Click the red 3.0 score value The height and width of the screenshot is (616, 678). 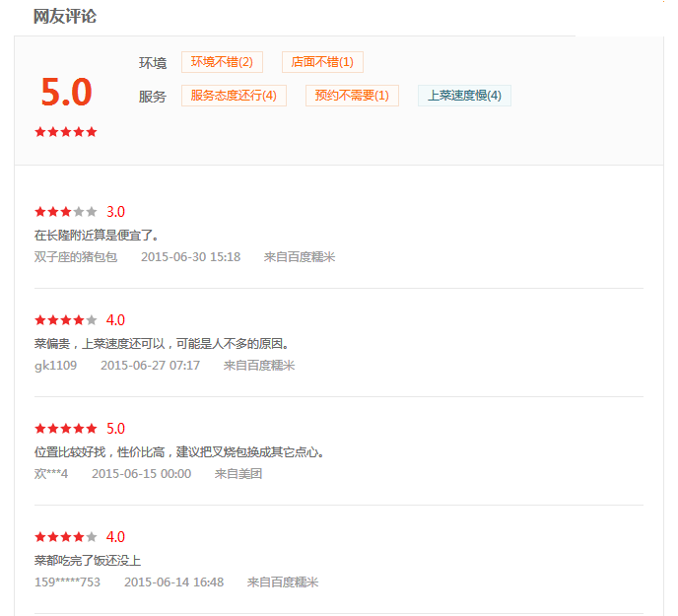pos(115,212)
